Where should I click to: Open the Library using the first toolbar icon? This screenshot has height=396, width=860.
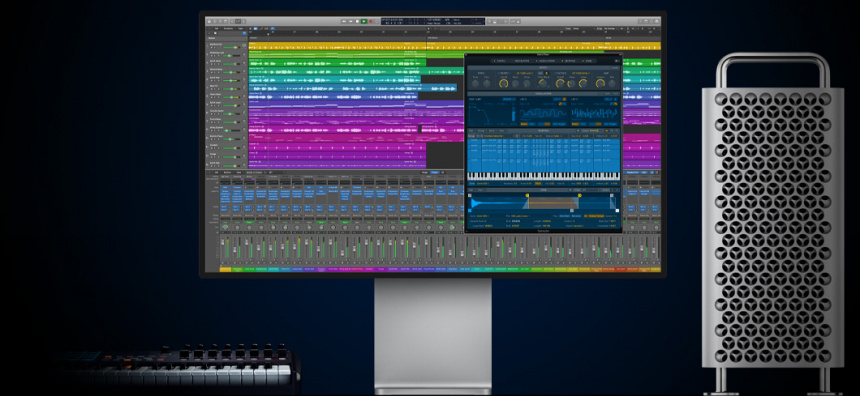coord(209,21)
